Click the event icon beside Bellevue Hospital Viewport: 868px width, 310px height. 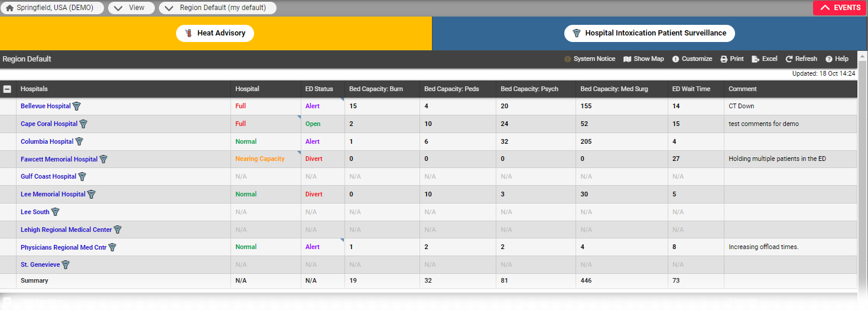tap(76, 106)
